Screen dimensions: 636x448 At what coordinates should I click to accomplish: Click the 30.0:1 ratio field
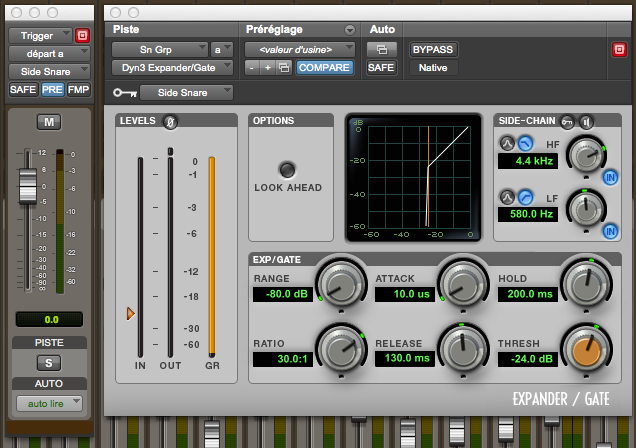(x=283, y=359)
